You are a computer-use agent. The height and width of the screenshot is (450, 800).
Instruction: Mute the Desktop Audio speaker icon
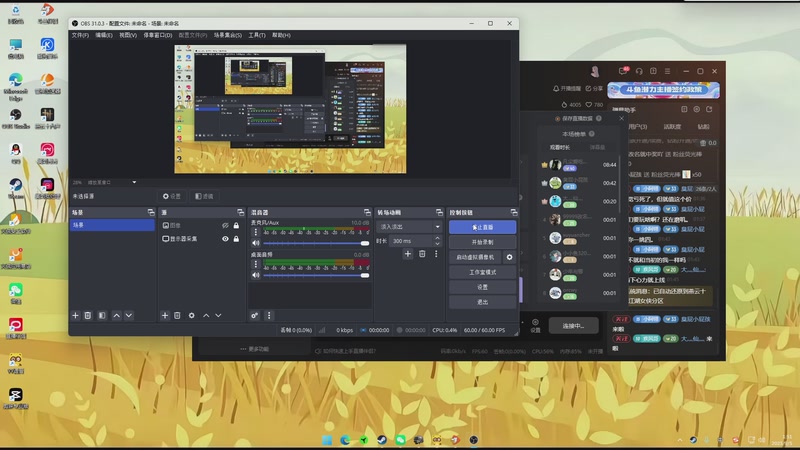[256, 275]
